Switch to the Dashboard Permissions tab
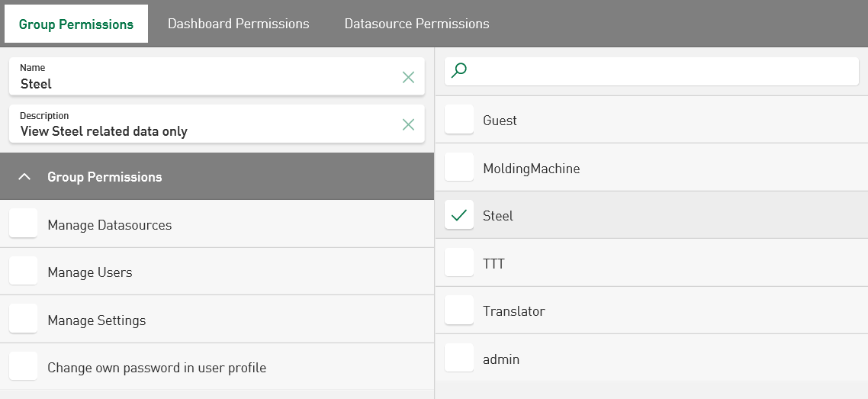This screenshot has width=868, height=399. point(239,24)
